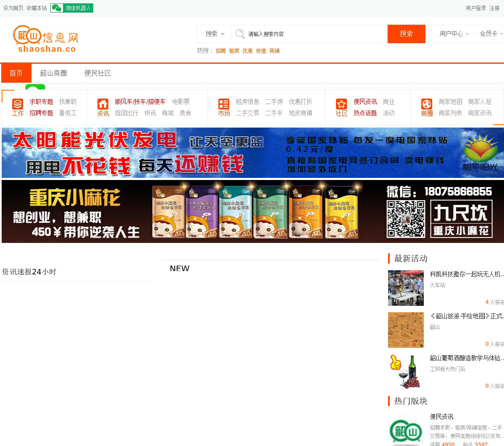
Task: Open 商家资讯 link
Action: pos(480,113)
